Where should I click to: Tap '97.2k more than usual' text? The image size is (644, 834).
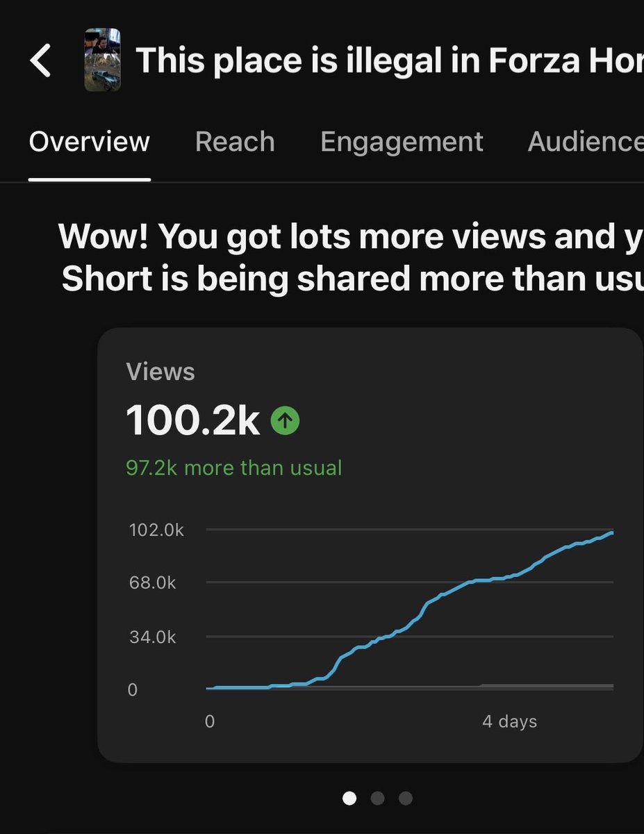click(x=234, y=468)
